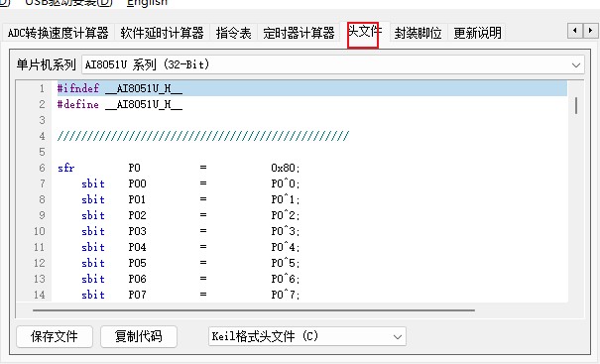Click the P0^7; value text
This screenshot has height=364, width=600.
(x=286, y=295)
